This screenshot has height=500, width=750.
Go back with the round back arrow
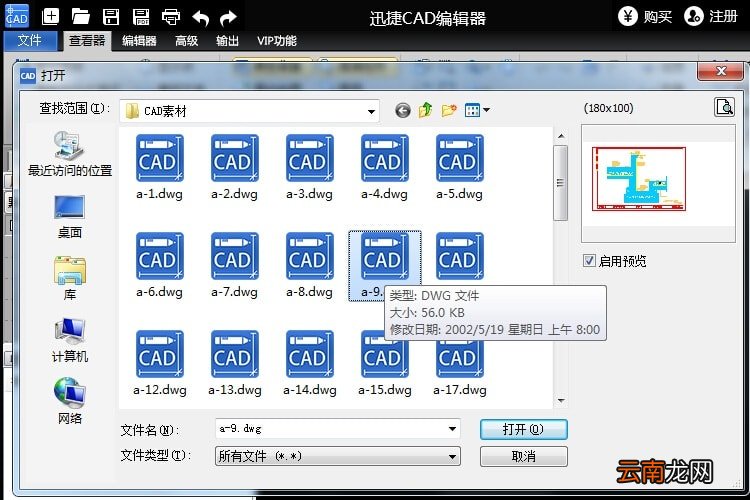click(403, 111)
